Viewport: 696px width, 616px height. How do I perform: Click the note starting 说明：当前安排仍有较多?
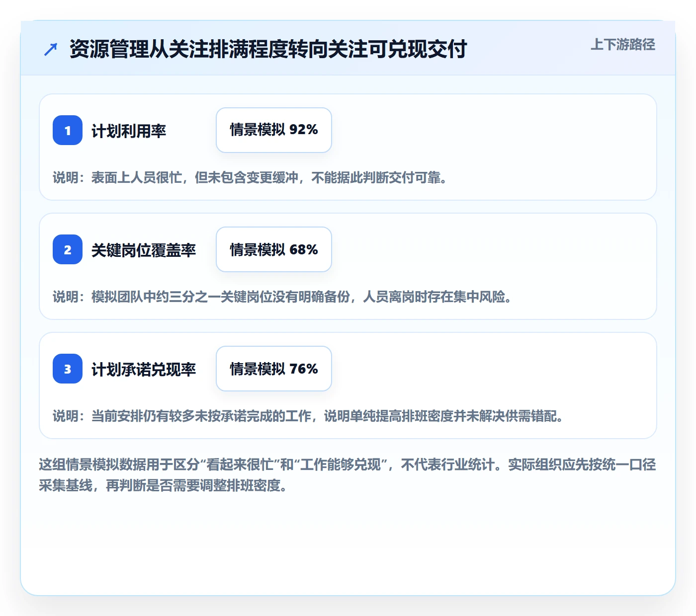309,416
